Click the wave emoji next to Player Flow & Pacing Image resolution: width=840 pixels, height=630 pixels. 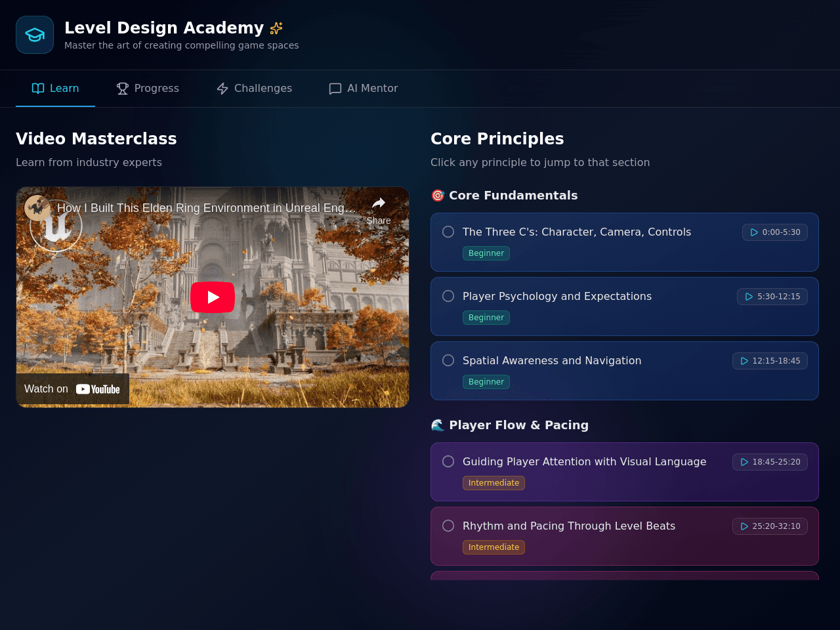click(x=438, y=425)
